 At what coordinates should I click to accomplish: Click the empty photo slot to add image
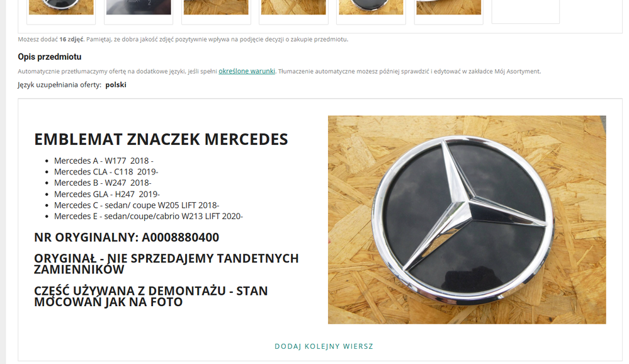pos(526,11)
